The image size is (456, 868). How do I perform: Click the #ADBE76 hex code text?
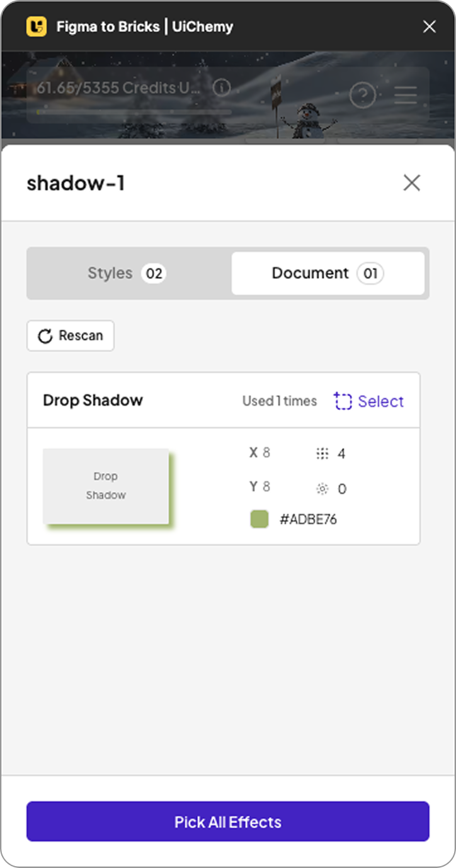pyautogui.click(x=308, y=520)
